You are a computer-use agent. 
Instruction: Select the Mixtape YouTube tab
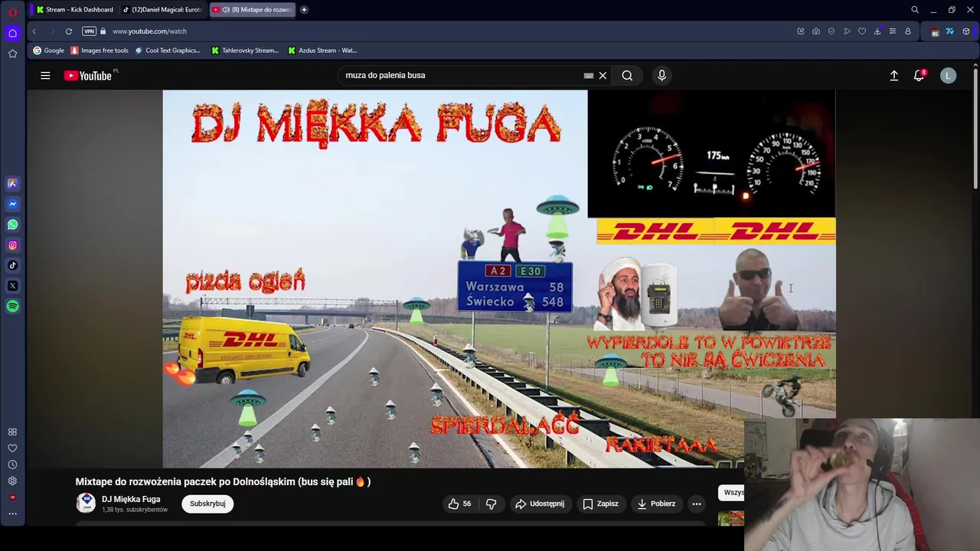(x=252, y=10)
